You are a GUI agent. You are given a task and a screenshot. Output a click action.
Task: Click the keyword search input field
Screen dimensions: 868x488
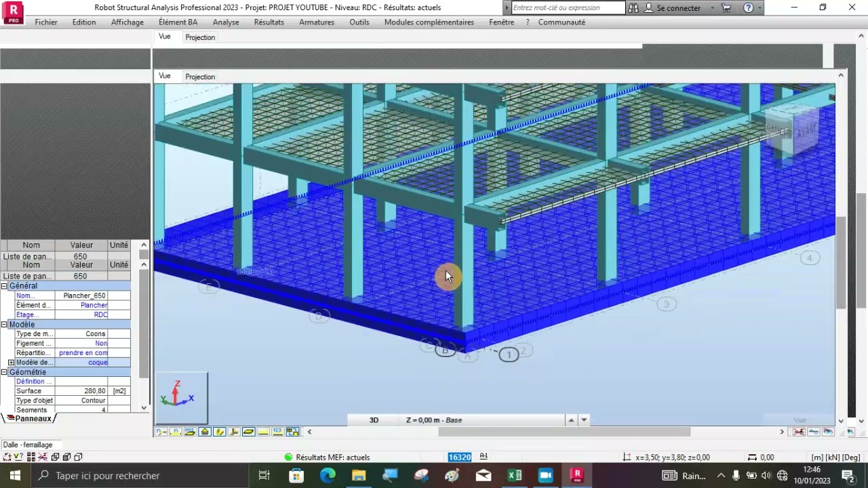pos(568,8)
